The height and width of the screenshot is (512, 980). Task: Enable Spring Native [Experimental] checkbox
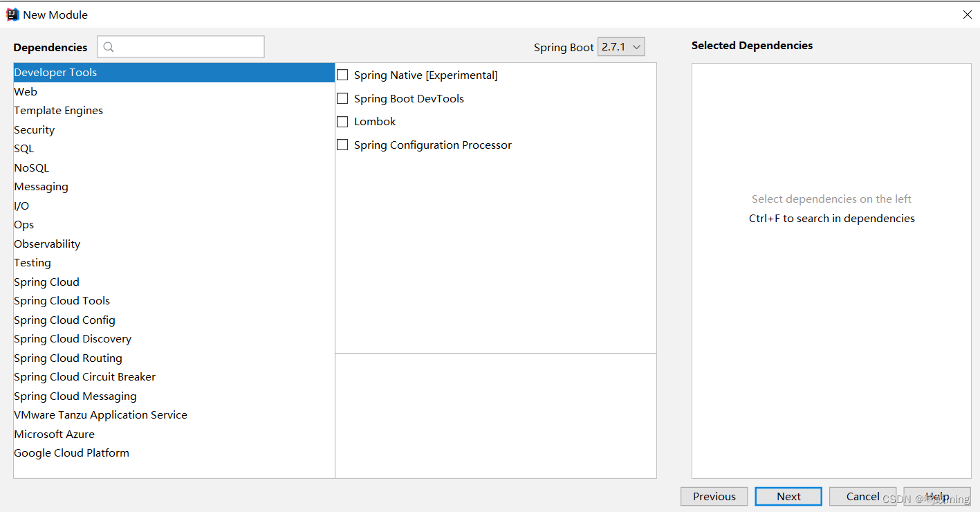tap(342, 75)
